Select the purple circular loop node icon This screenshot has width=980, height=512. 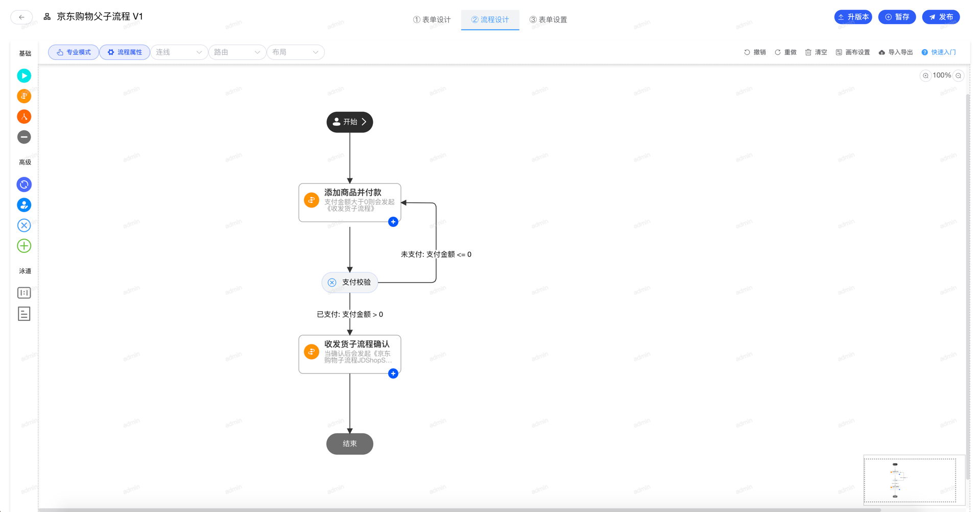pyautogui.click(x=24, y=184)
